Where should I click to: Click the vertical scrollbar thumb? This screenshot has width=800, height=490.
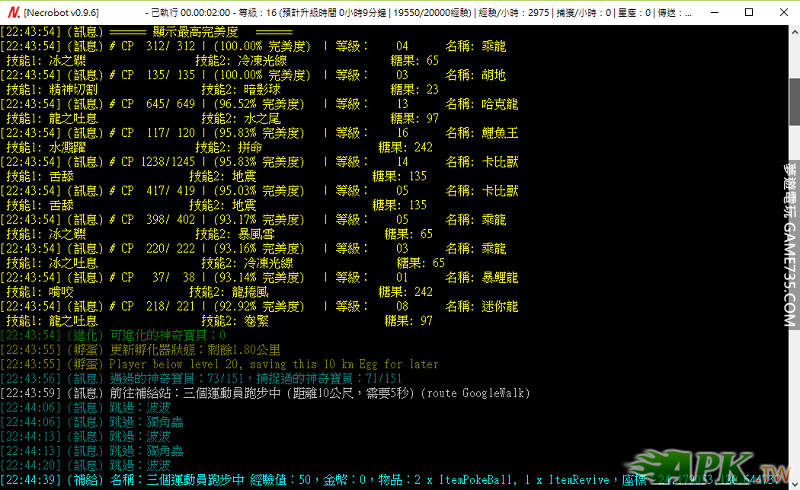(794, 102)
